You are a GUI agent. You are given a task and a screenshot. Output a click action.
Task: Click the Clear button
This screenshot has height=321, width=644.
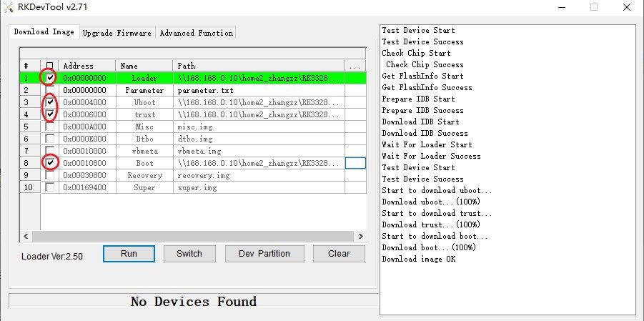pos(339,254)
